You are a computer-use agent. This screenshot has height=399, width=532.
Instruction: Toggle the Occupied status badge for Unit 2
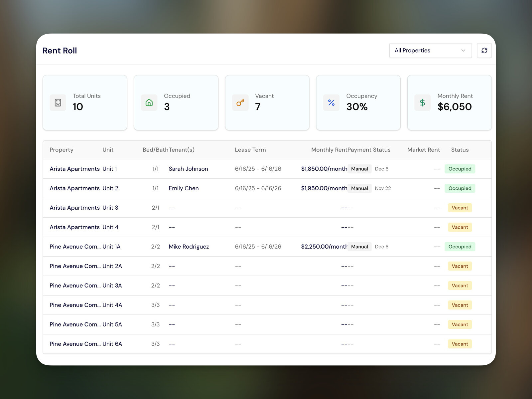(460, 188)
